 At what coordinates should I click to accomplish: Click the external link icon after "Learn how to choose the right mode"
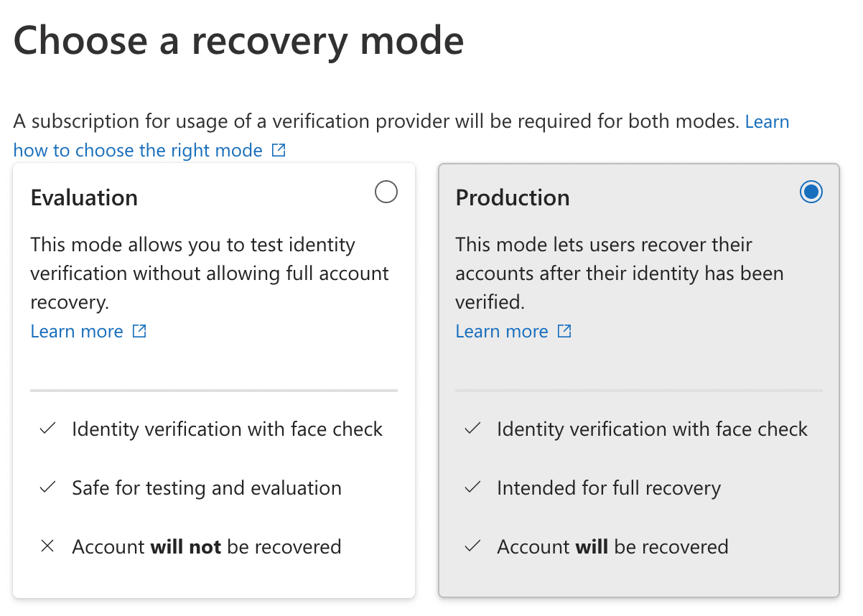pyautogui.click(x=279, y=150)
